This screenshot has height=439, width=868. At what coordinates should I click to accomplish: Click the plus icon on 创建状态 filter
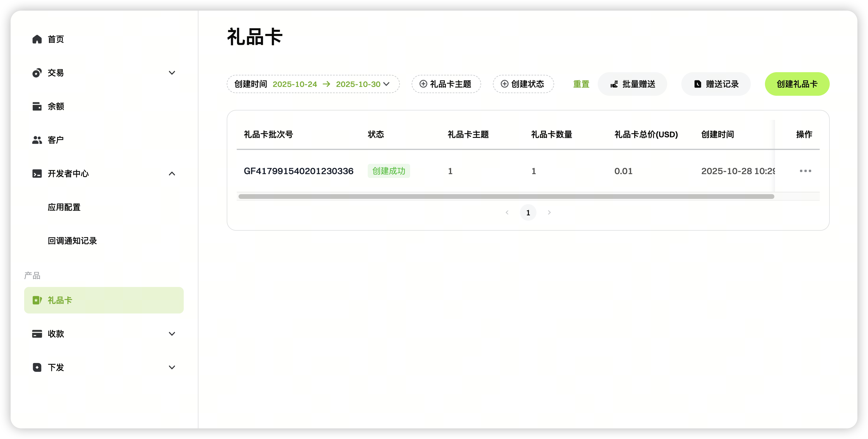pyautogui.click(x=504, y=84)
